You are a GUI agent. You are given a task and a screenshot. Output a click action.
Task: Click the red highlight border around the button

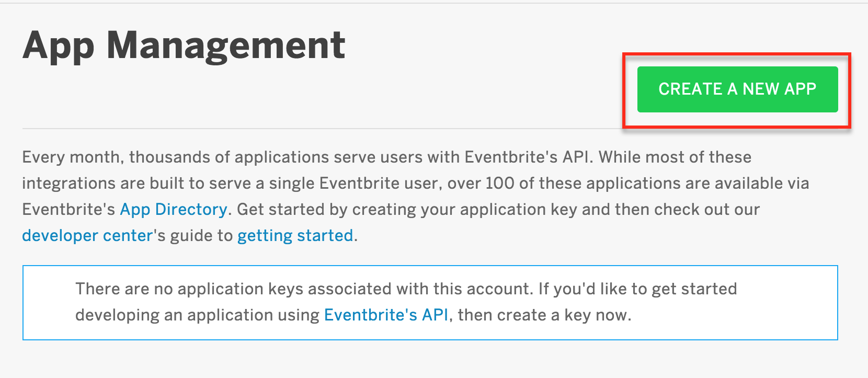(737, 54)
